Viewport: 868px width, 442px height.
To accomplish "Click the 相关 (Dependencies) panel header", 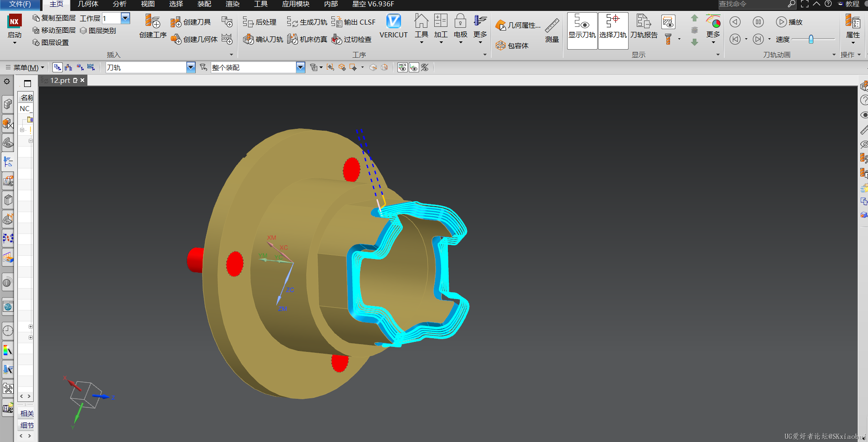I will coord(27,413).
